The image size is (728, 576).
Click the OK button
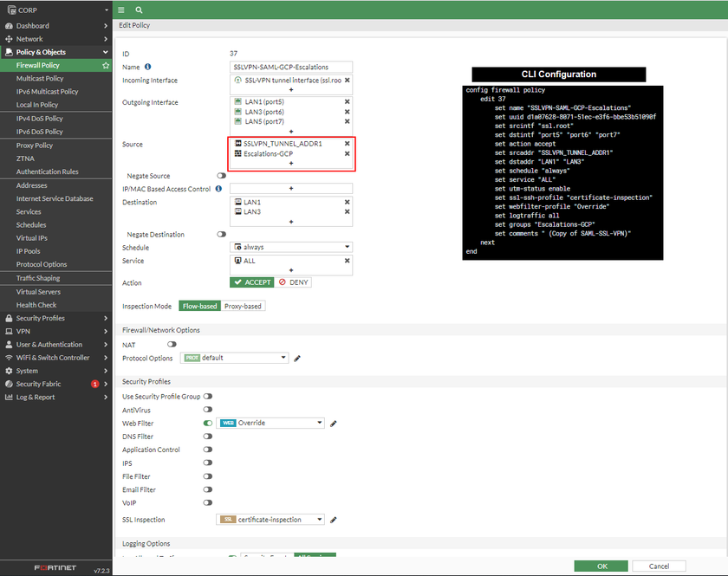[x=601, y=566]
